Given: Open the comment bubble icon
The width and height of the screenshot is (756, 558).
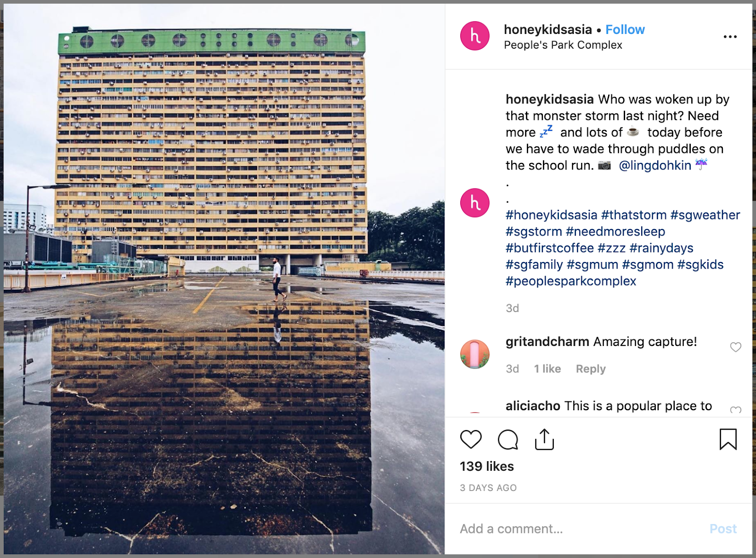Looking at the screenshot, I should pos(508,440).
